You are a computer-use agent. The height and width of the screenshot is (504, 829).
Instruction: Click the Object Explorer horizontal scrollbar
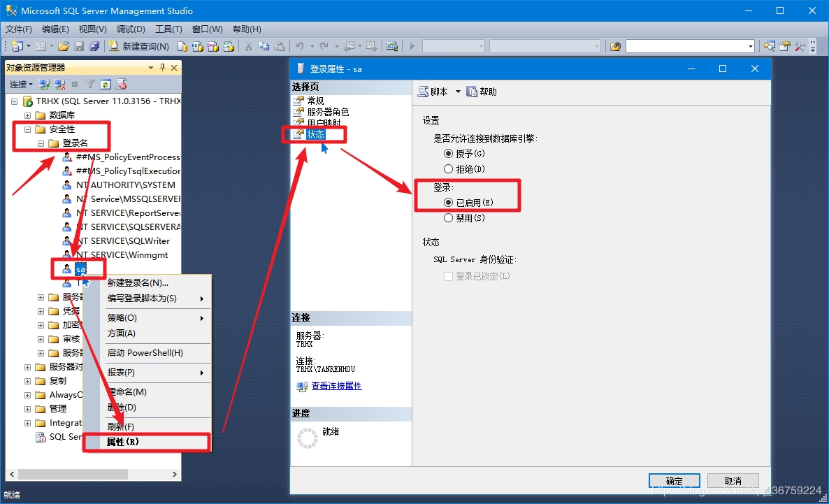[x=70, y=474]
